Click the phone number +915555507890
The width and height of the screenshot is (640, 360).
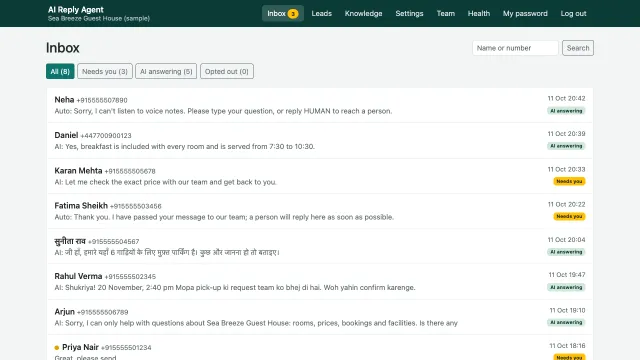pos(102,100)
